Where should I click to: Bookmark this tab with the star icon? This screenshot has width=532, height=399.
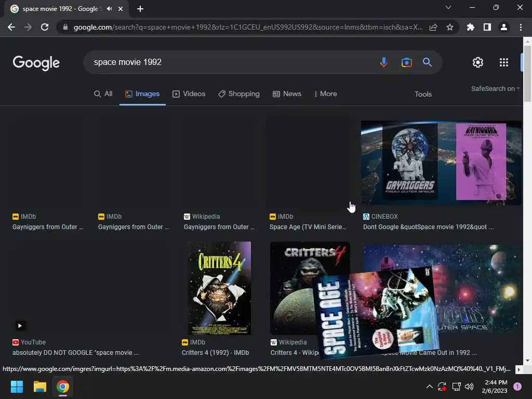(x=450, y=27)
